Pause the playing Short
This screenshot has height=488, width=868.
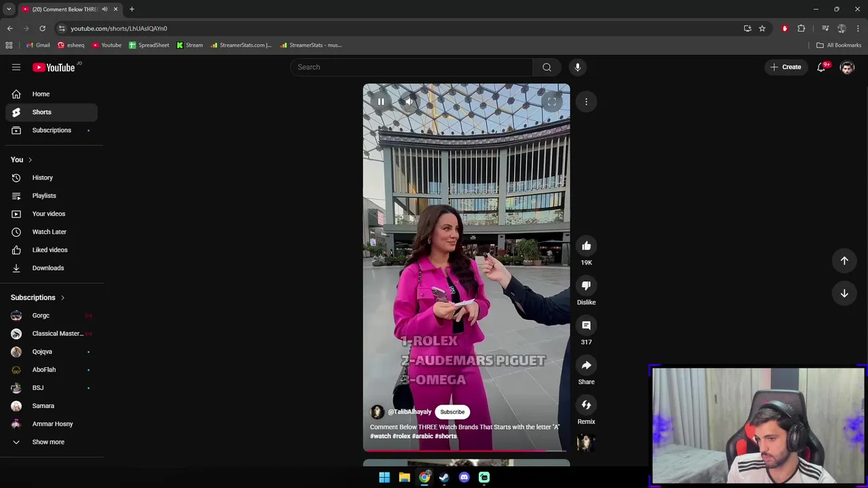point(381,102)
